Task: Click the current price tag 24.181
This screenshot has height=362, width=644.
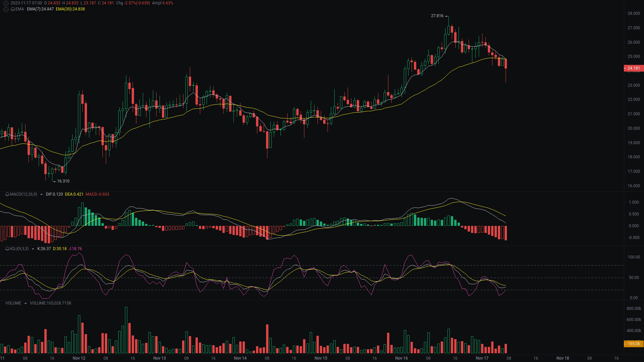Action: (x=634, y=68)
